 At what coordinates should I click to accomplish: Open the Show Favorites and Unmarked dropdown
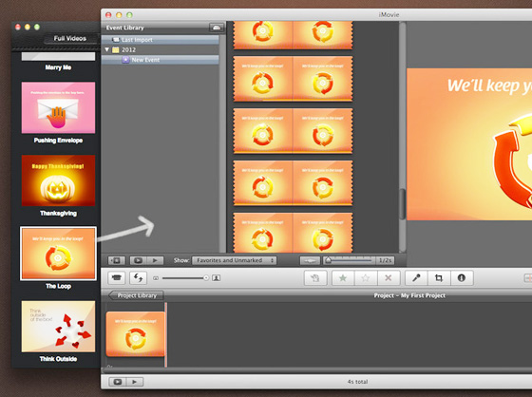234,260
